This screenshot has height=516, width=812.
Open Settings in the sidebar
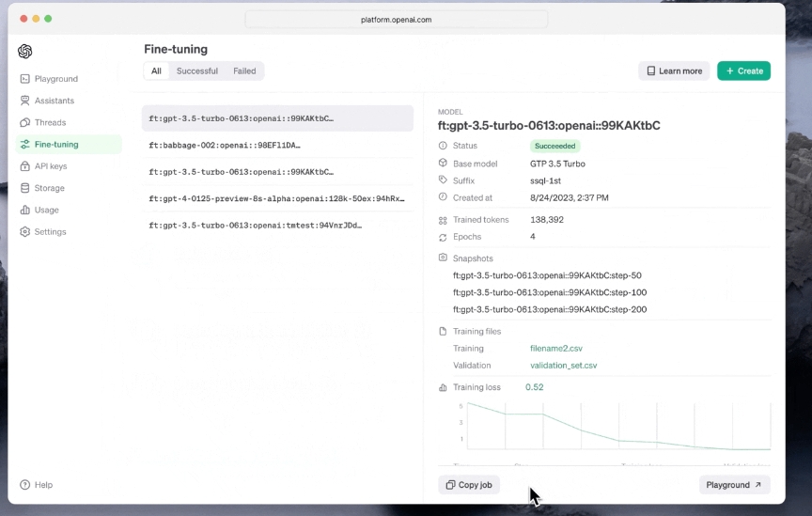tap(50, 232)
